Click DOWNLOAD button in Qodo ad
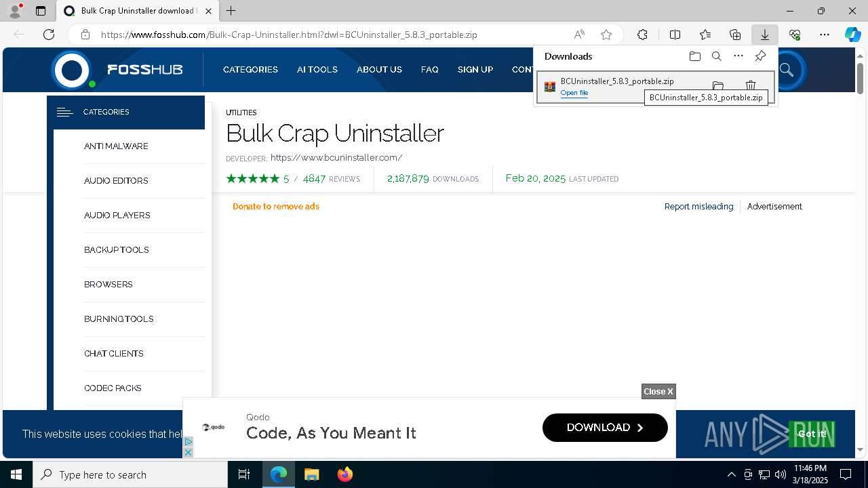 click(x=605, y=428)
